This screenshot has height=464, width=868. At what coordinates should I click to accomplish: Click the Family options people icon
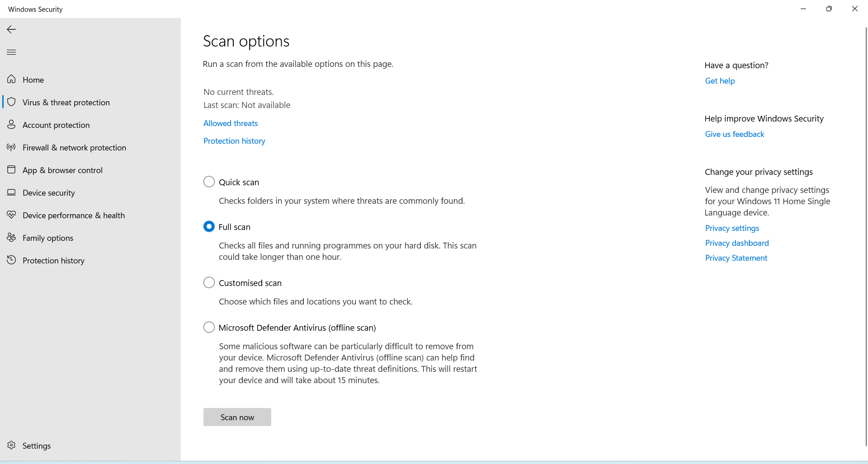coord(11,238)
